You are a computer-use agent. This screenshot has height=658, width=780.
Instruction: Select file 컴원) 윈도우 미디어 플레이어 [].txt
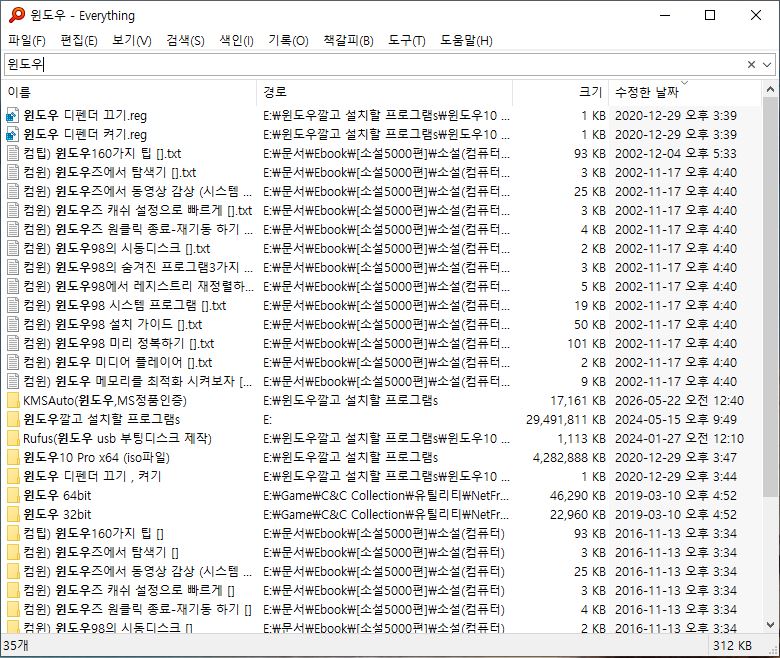117,362
